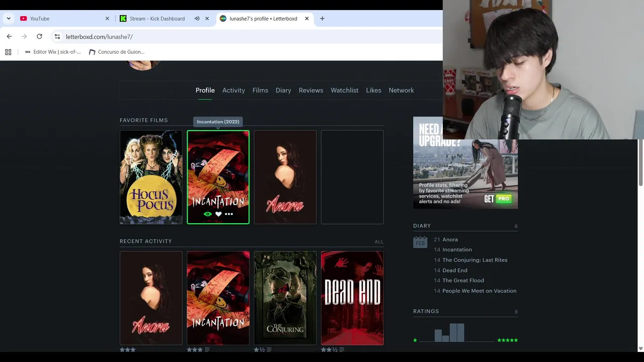Open Hocus Pocus favorite film poster
Image resolution: width=644 pixels, height=362 pixels.
[x=151, y=177]
